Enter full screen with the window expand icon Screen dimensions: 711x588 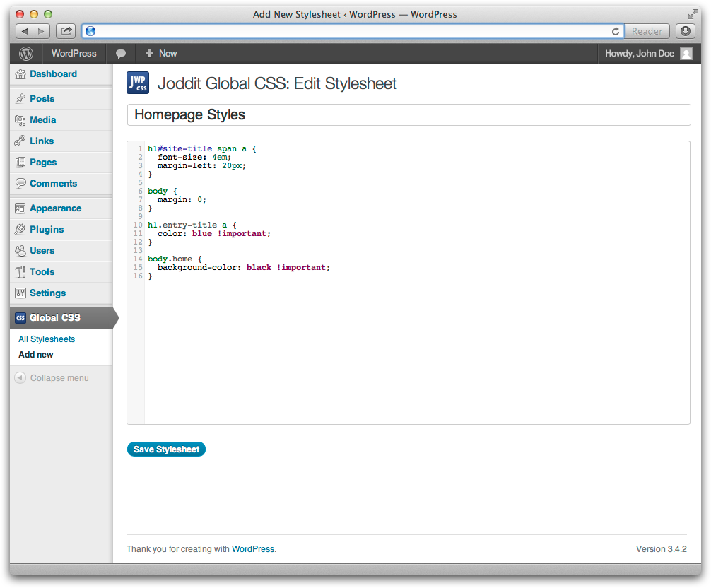point(693,15)
